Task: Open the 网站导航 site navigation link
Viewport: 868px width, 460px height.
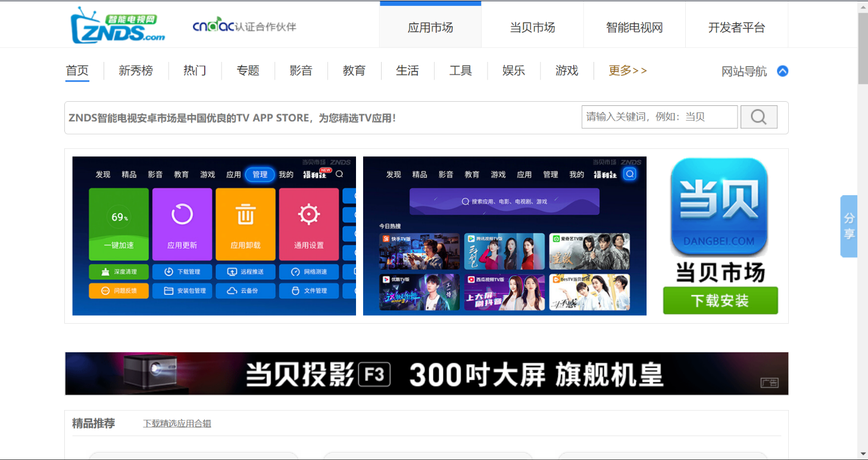Action: tap(744, 71)
